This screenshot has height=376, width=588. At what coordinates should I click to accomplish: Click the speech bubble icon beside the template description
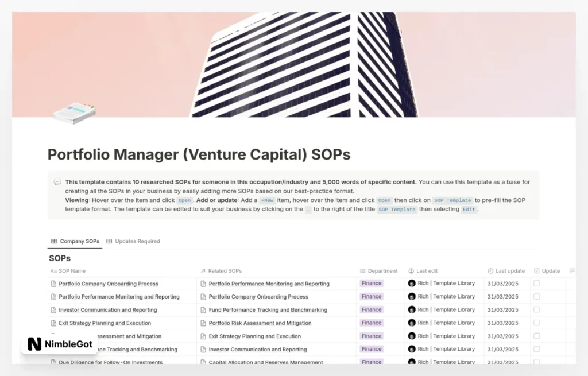(x=57, y=181)
